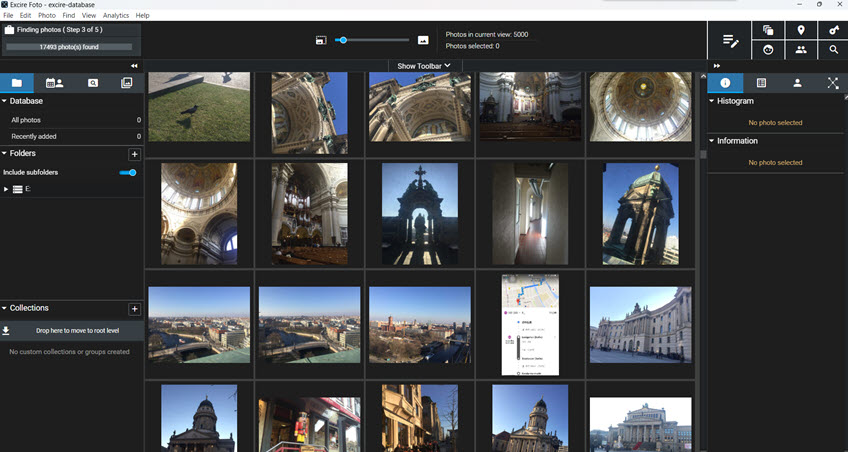Click 'Photos selected: 0' text
The height and width of the screenshot is (452, 850).
[x=473, y=46]
